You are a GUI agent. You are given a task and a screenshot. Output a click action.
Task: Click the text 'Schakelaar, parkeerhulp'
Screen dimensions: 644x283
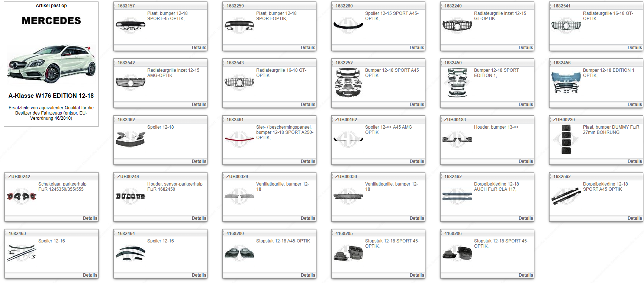(x=62, y=184)
